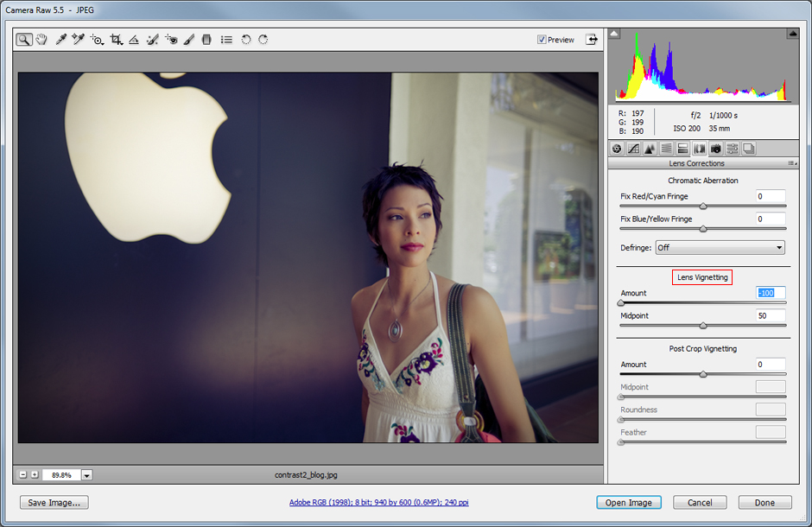The width and height of the screenshot is (812, 527).
Task: Open the Defringe dropdown
Action: click(x=720, y=248)
